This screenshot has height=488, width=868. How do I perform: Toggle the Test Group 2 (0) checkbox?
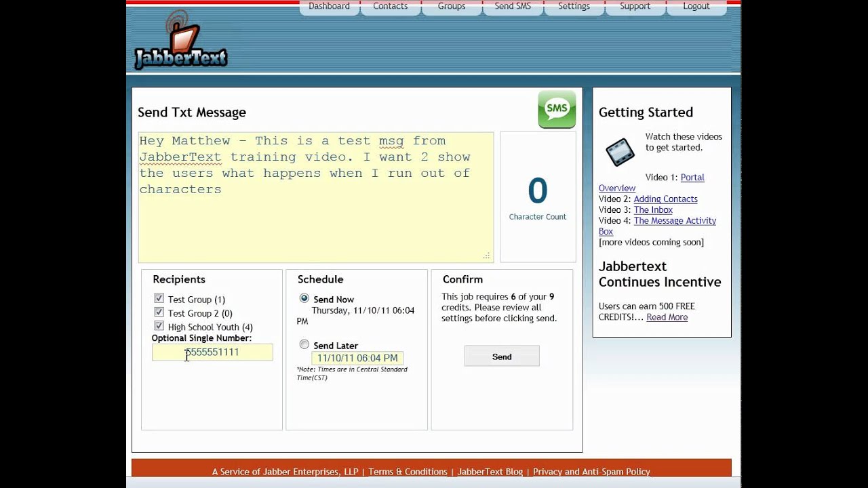pos(159,312)
